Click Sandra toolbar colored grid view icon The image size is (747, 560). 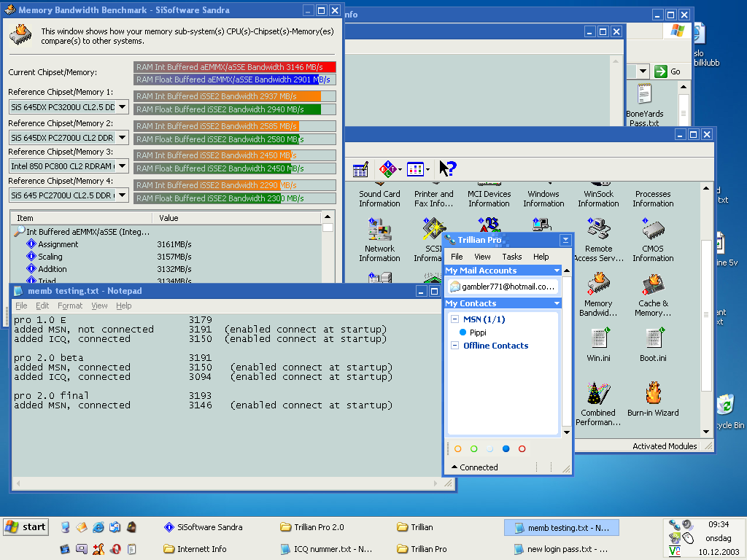[x=415, y=168]
